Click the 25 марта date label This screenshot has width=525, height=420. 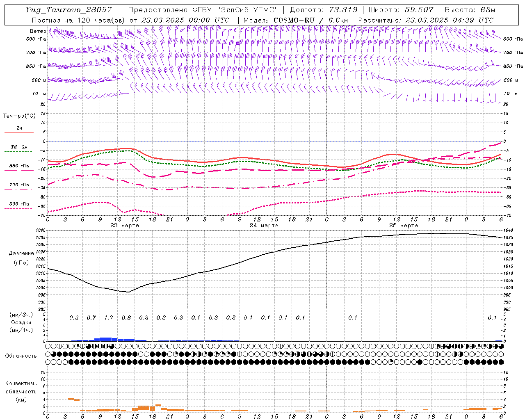pyautogui.click(x=404, y=226)
